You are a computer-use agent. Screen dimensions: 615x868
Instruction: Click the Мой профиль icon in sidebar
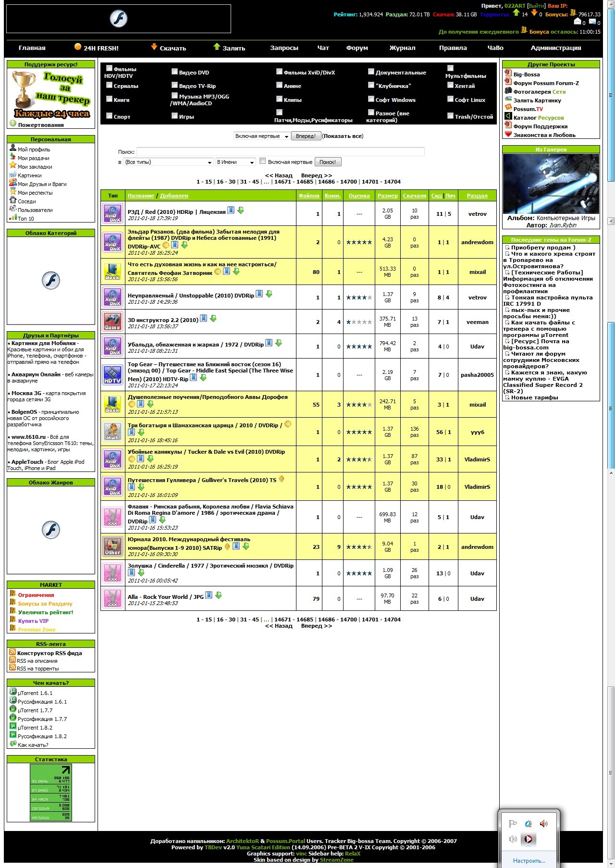coord(13,149)
